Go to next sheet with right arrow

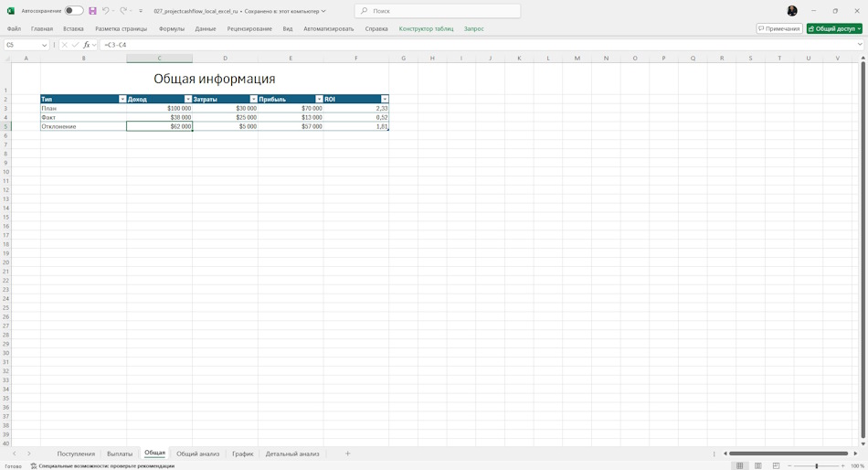coord(29,454)
